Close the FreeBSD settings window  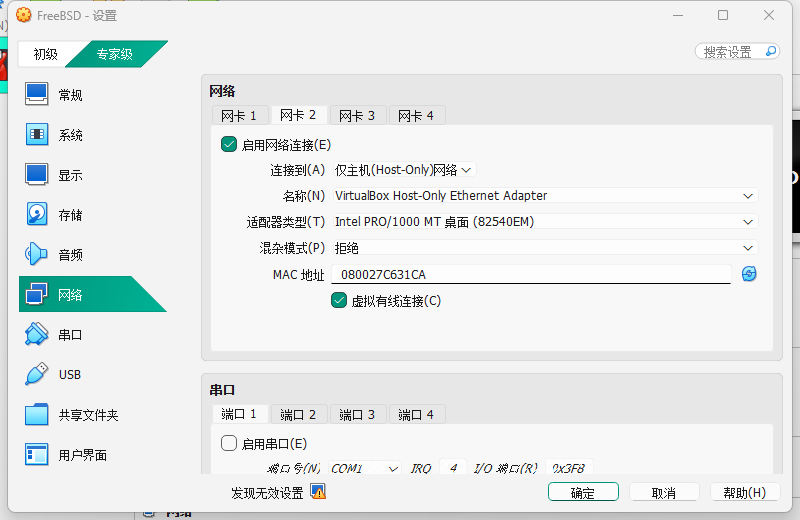[x=769, y=15]
